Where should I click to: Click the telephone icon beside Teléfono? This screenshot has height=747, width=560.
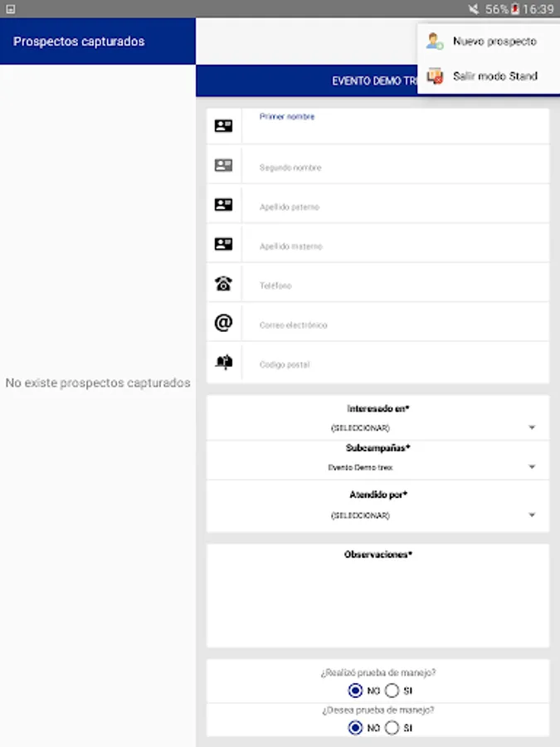point(223,284)
